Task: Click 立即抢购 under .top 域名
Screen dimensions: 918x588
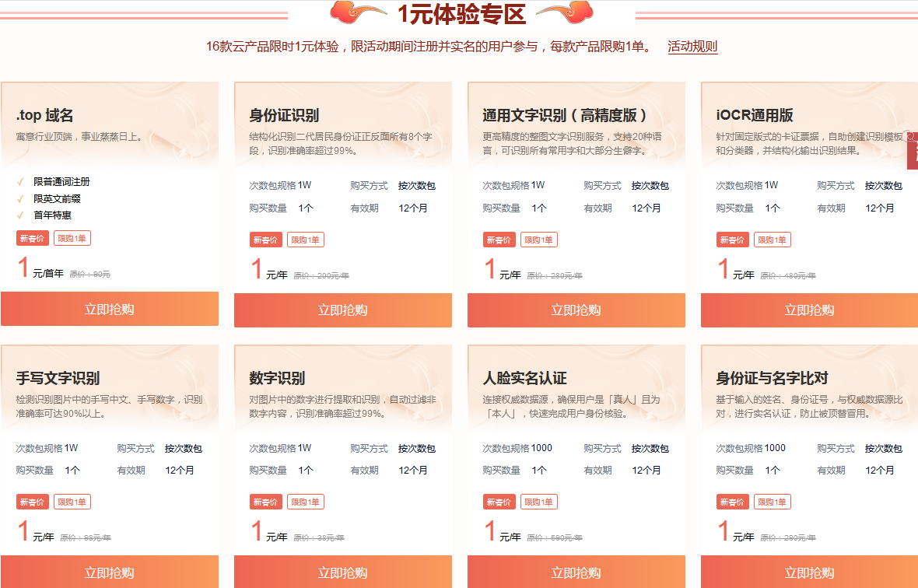Action: 109,310
